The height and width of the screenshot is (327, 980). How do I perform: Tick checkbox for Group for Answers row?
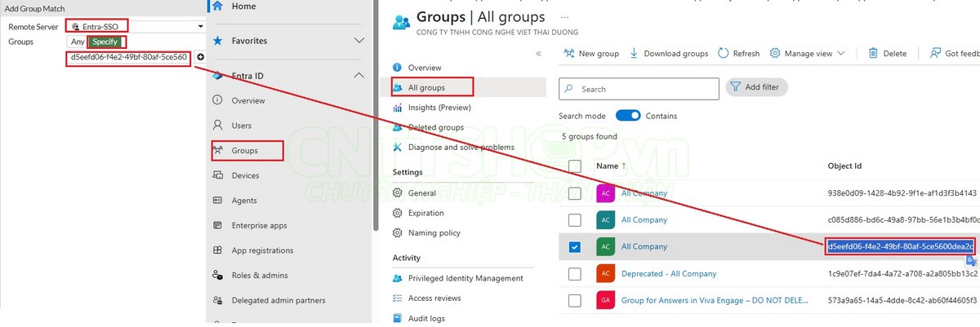[575, 300]
